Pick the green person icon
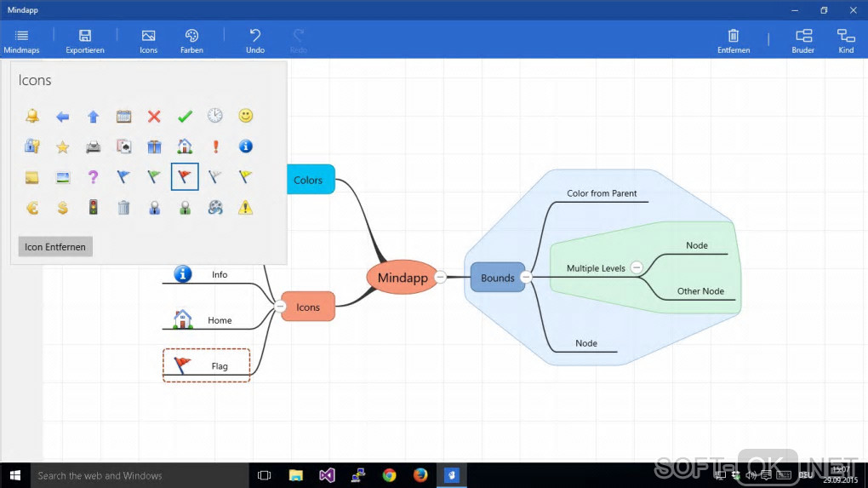 [x=185, y=208]
